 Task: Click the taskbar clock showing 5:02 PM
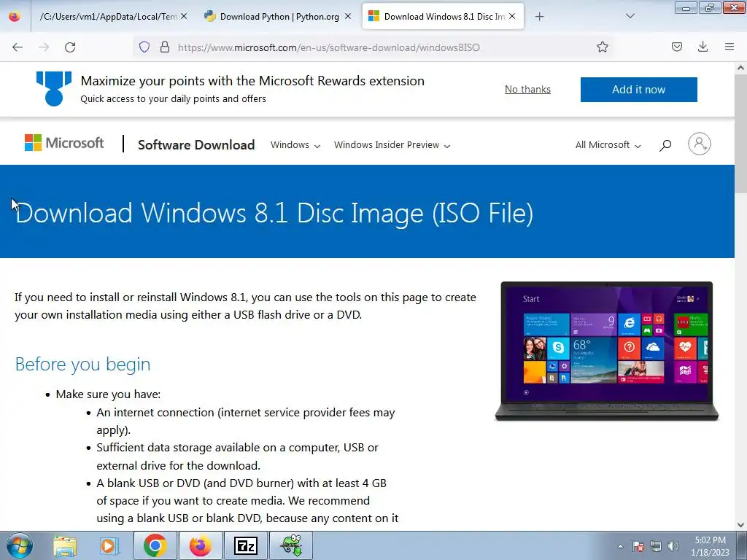pyautogui.click(x=710, y=546)
